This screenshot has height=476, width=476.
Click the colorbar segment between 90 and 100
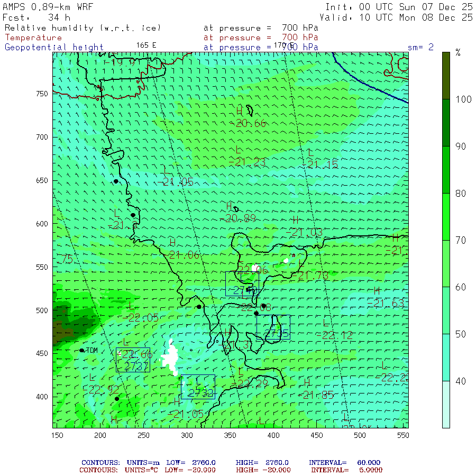tap(446, 123)
